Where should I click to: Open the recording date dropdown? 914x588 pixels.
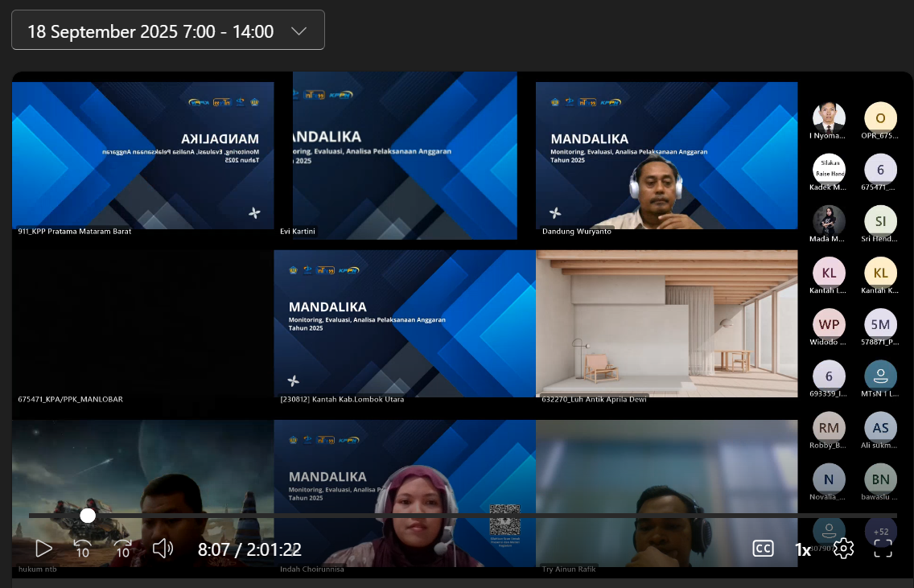point(168,31)
